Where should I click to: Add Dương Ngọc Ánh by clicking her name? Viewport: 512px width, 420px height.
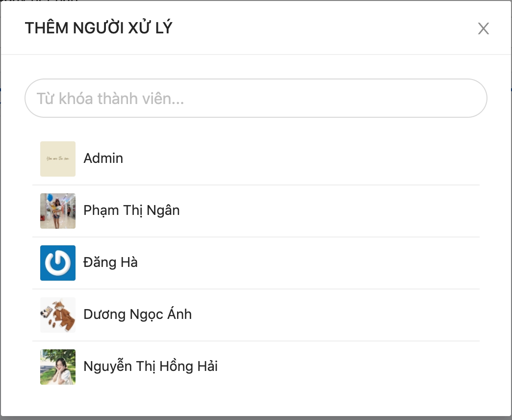tap(137, 314)
